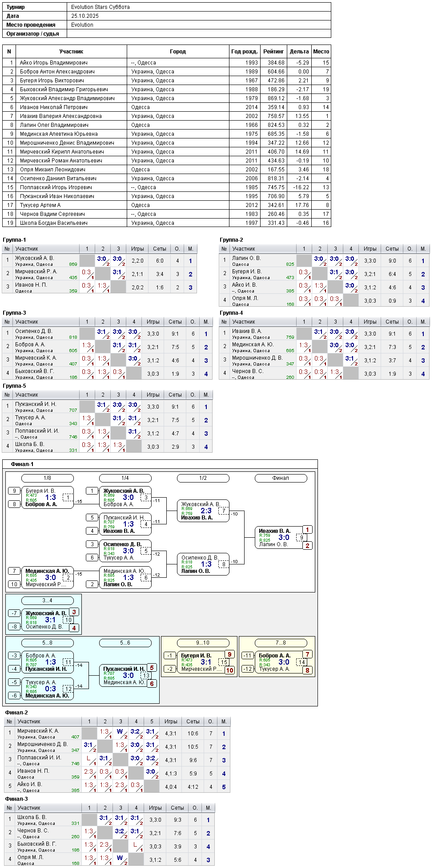Click the "Сеты" header in Группа-1 table
This screenshot has height=868, width=434.
[160, 249]
